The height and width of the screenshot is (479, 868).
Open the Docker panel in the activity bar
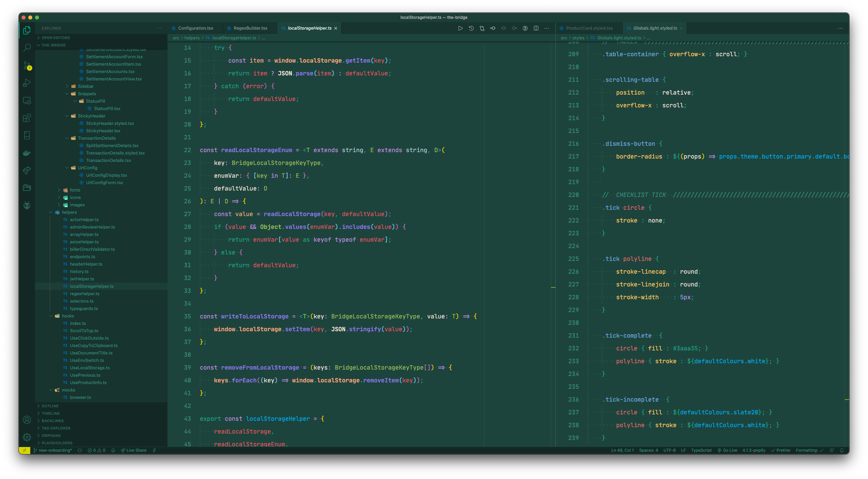coord(27,153)
